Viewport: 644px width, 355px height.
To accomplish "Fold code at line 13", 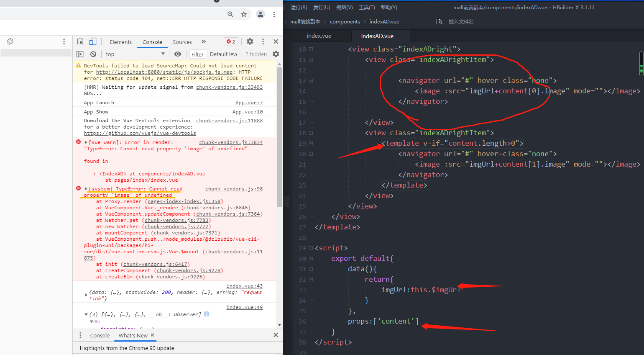I will click(311, 81).
